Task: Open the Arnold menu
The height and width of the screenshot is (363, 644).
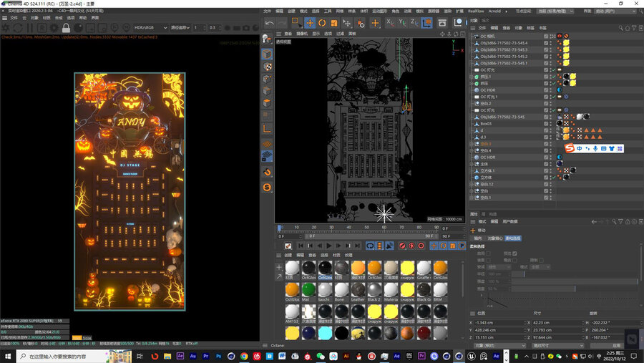Action: [x=494, y=11]
